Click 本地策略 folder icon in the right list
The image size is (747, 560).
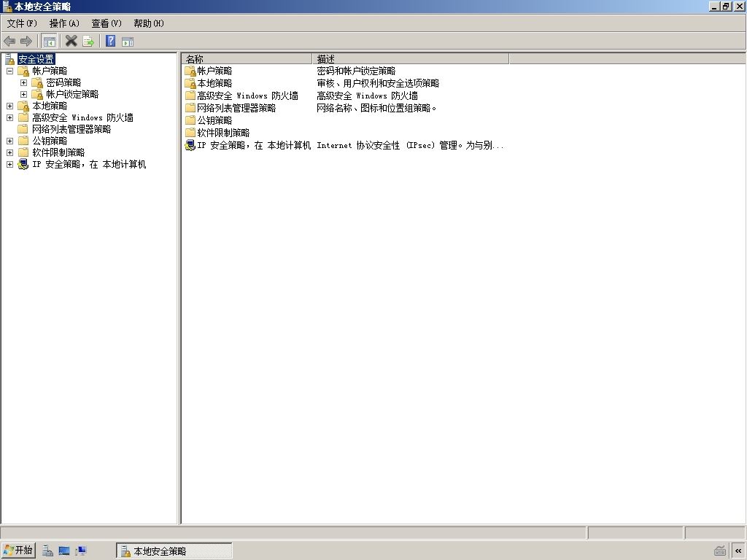point(190,83)
